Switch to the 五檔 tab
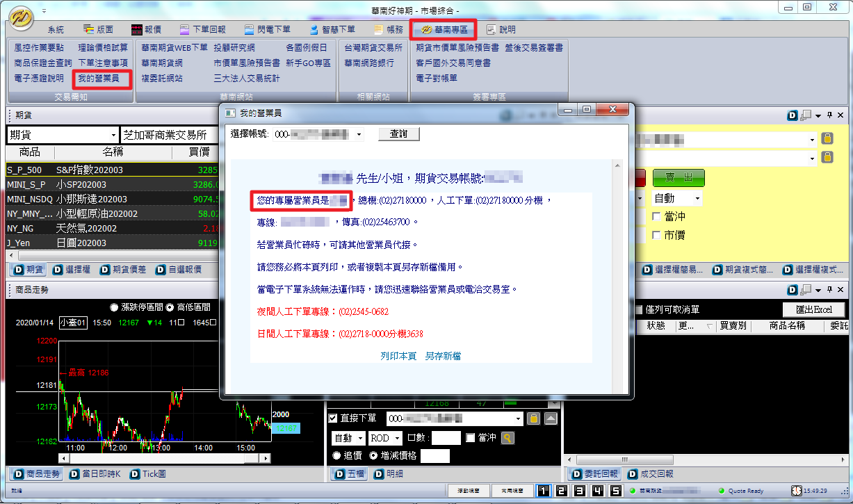Screen dimensions: 853x504 (348, 474)
